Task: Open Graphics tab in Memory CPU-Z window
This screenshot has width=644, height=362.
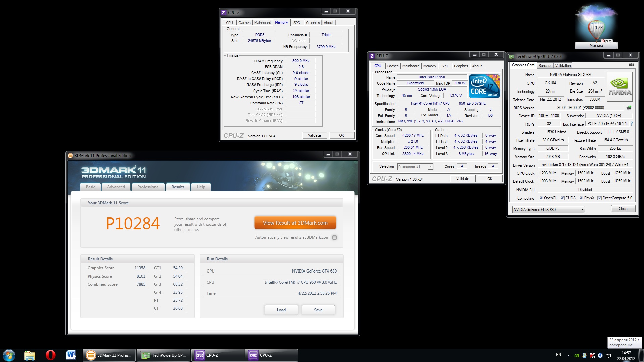Action: click(313, 23)
